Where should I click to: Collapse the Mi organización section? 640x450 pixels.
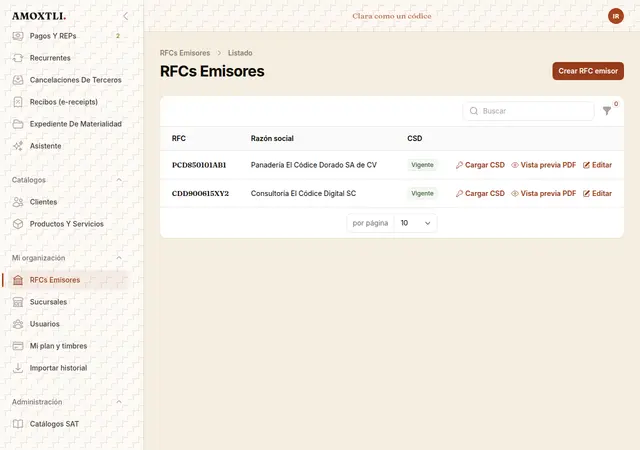pyautogui.click(x=119, y=258)
